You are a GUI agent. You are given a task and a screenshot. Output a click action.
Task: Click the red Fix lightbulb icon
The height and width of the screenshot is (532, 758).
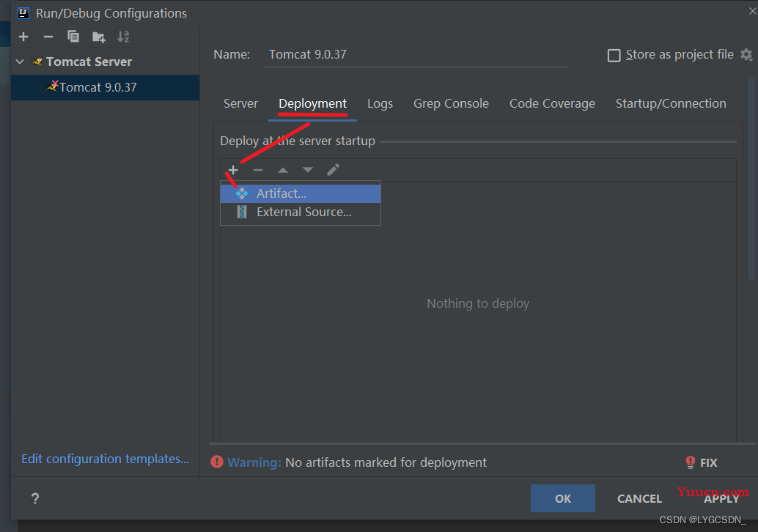[x=691, y=462]
